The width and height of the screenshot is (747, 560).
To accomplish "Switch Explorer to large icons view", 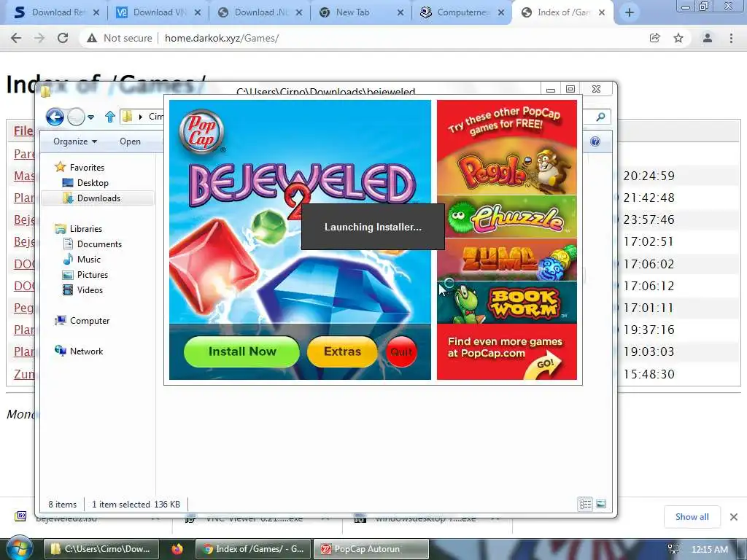I will 601,504.
